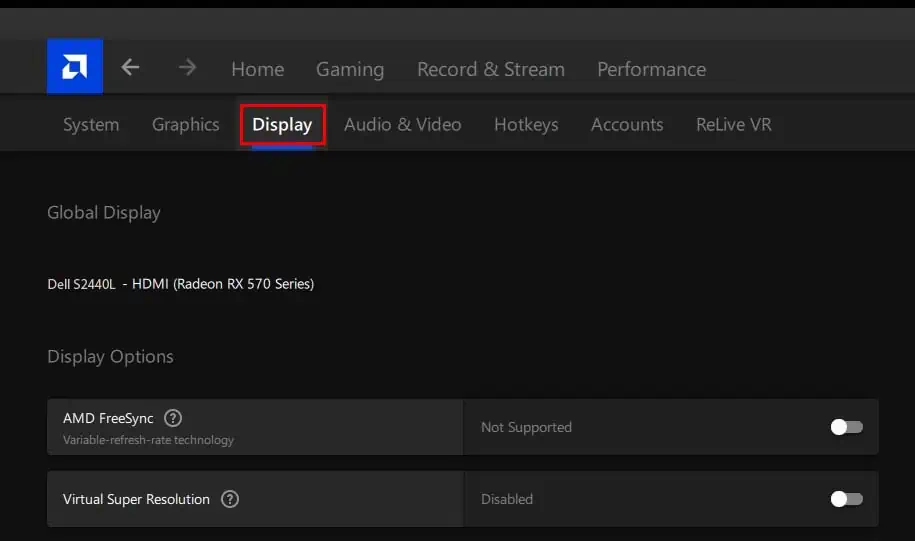Switch to the Gaming tab
The image size is (915, 541).
[x=350, y=70]
